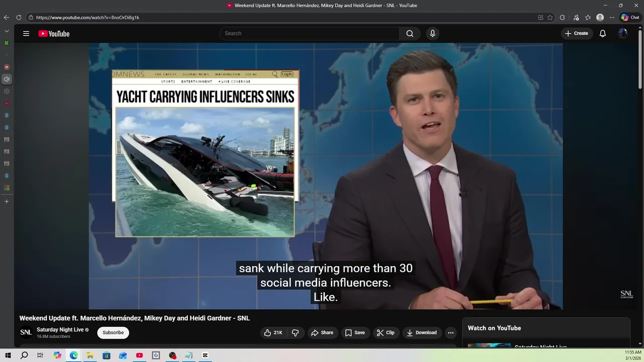644x362 pixels.
Task: Go to the YouTube home logo
Action: [54, 34]
